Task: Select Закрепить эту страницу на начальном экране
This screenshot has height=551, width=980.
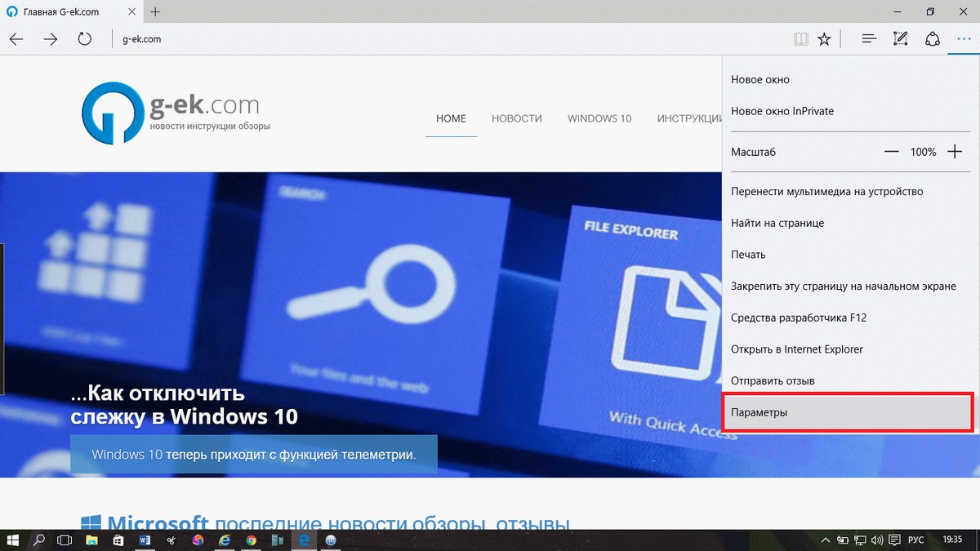Action: (851, 287)
